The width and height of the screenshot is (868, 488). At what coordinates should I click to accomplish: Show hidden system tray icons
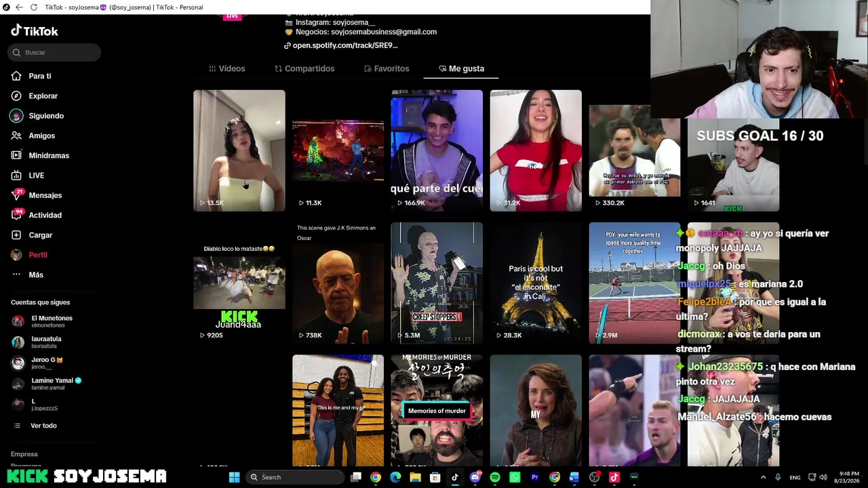click(763, 477)
